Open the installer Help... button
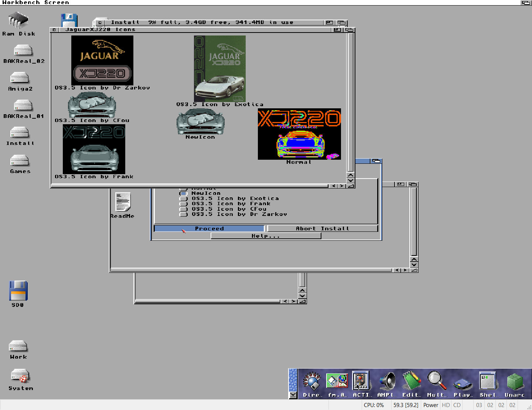 point(266,236)
